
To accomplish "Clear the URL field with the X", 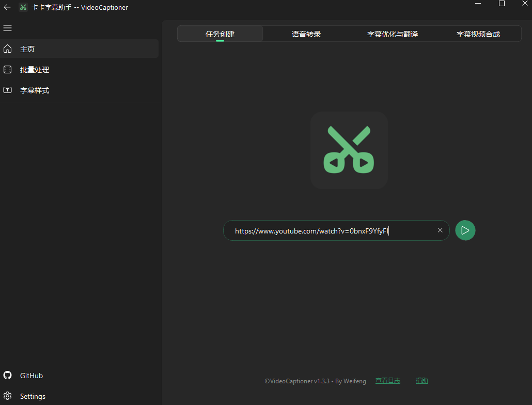I will 440,230.
